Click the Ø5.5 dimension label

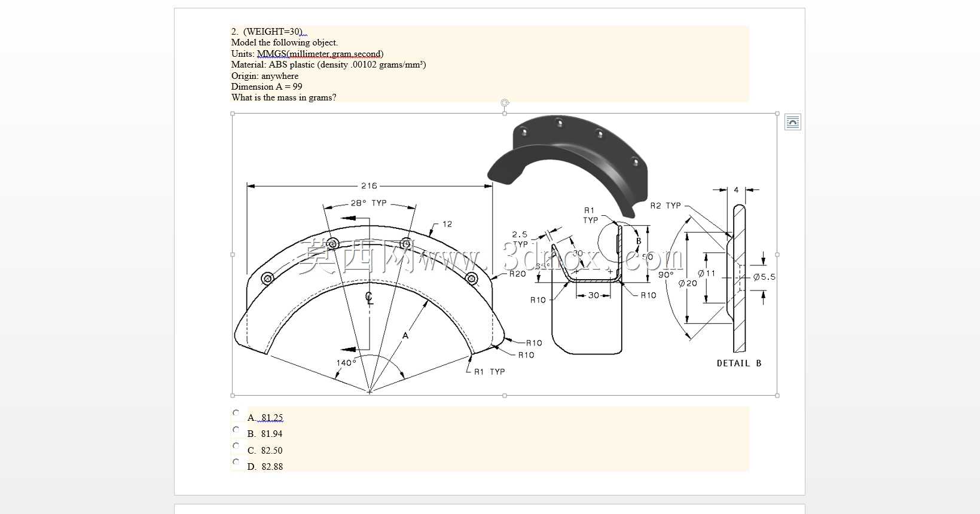764,277
